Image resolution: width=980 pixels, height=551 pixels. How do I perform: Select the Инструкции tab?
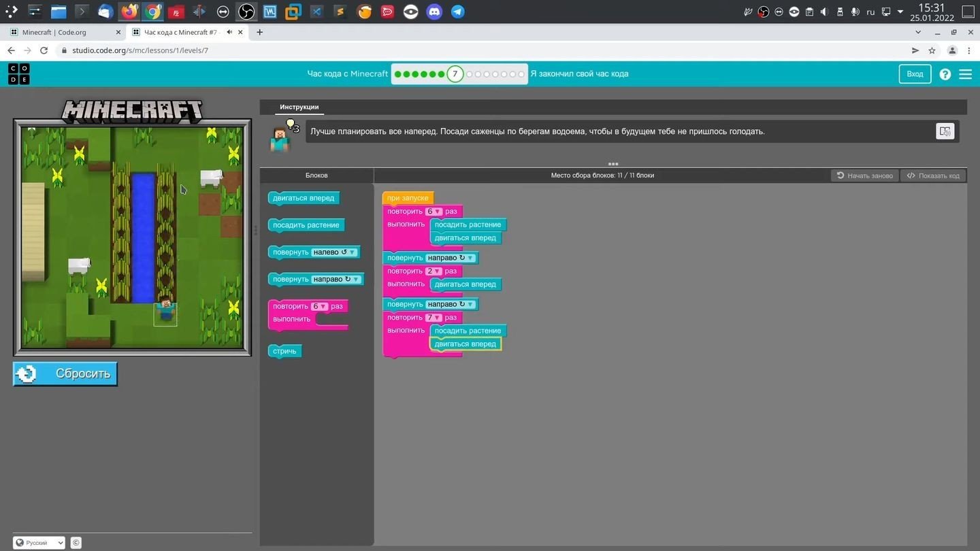[x=299, y=107]
